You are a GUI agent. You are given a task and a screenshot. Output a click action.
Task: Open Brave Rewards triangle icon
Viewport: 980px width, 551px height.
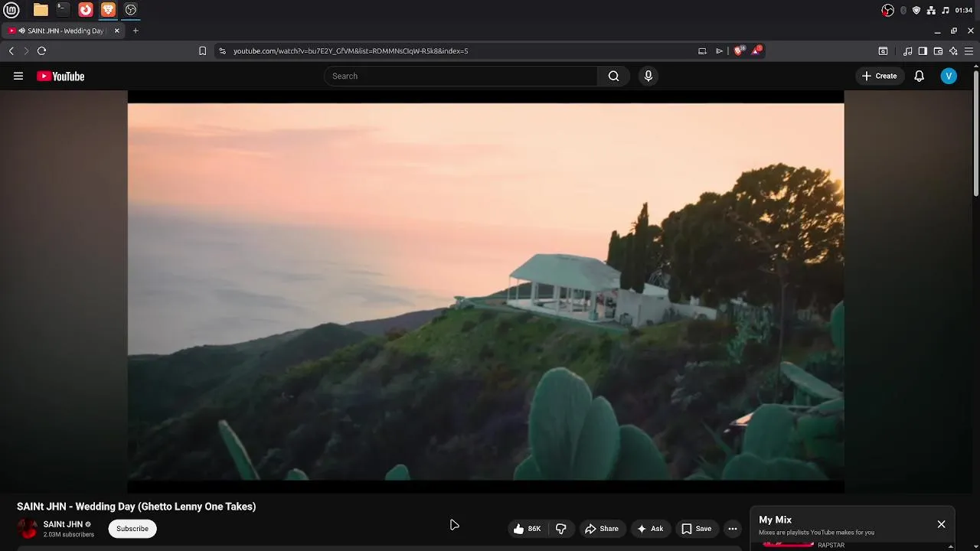click(x=756, y=51)
